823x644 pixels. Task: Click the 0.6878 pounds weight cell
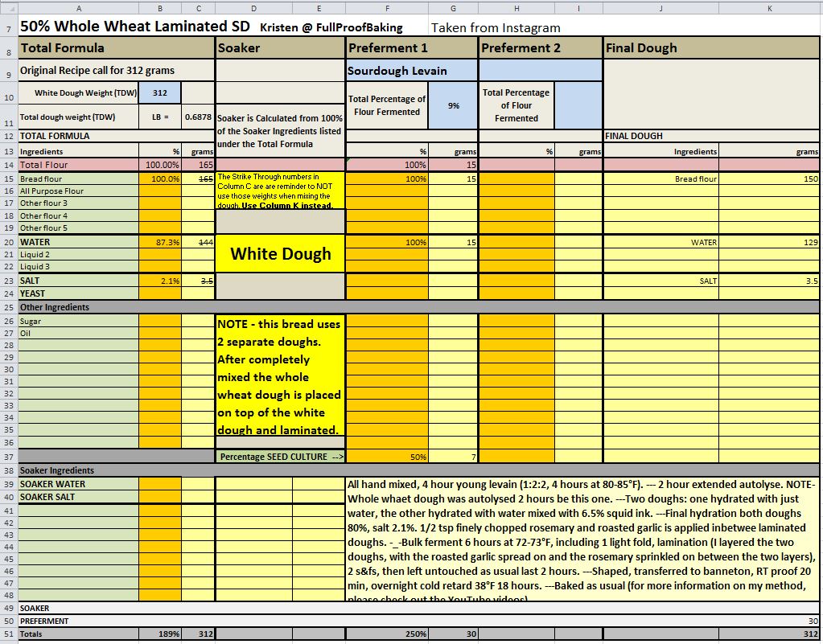(x=197, y=117)
